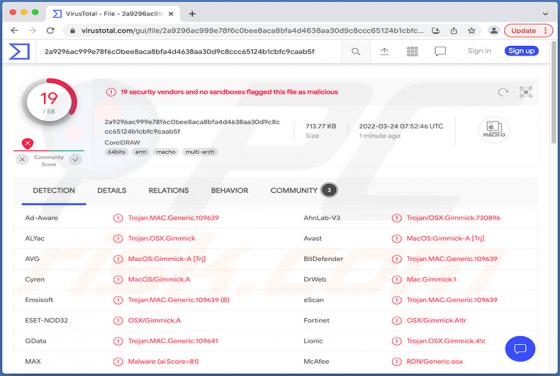The image size is (560, 376).
Task: Click alert icon next to McAfee detection
Action: [396, 361]
